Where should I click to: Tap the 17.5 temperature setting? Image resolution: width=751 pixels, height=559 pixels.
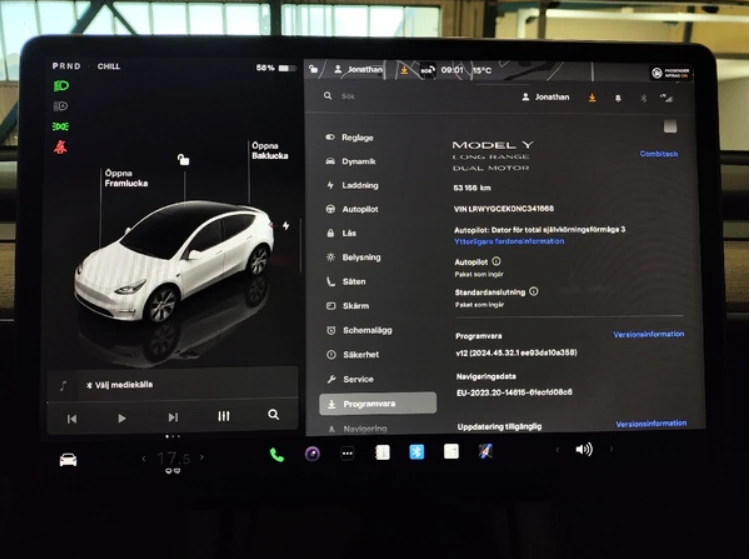[x=173, y=459]
